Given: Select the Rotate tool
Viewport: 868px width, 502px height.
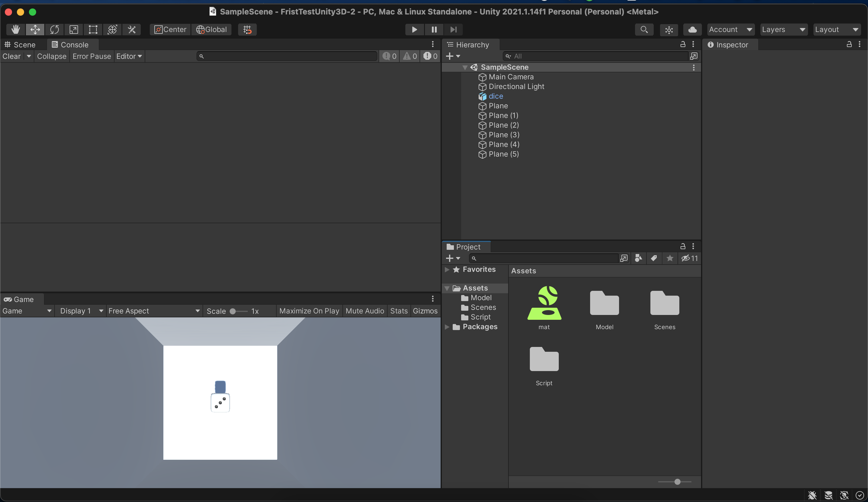Looking at the screenshot, I should (x=55, y=30).
